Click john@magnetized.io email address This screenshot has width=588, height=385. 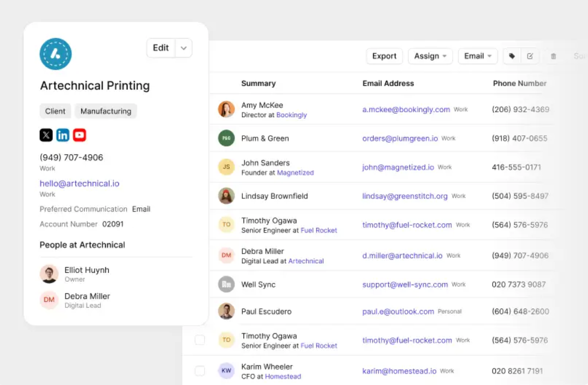point(398,167)
